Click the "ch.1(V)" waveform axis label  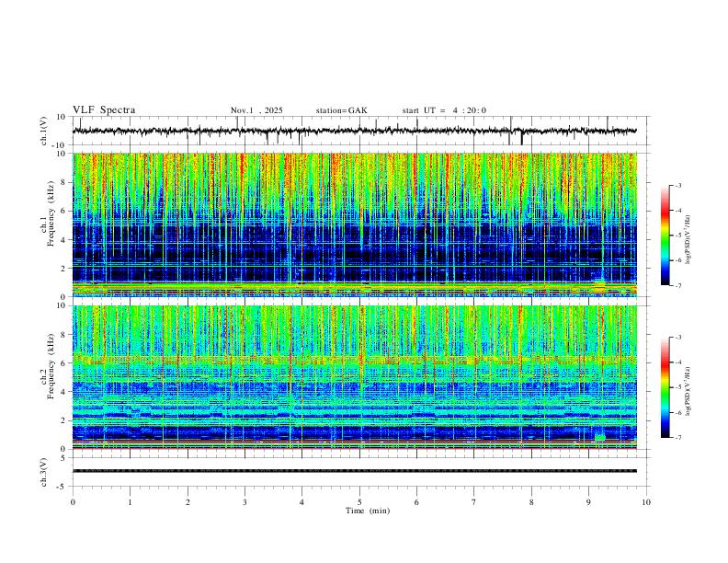click(44, 131)
